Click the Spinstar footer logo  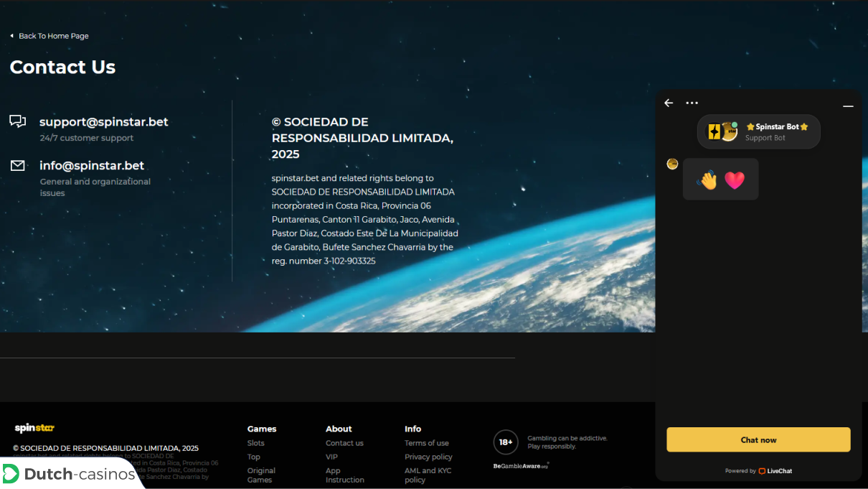[34, 429]
